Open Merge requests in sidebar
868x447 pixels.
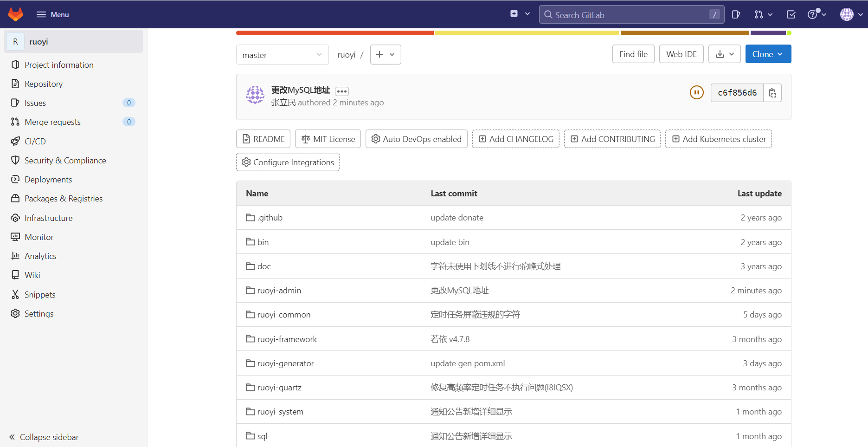tap(74, 122)
